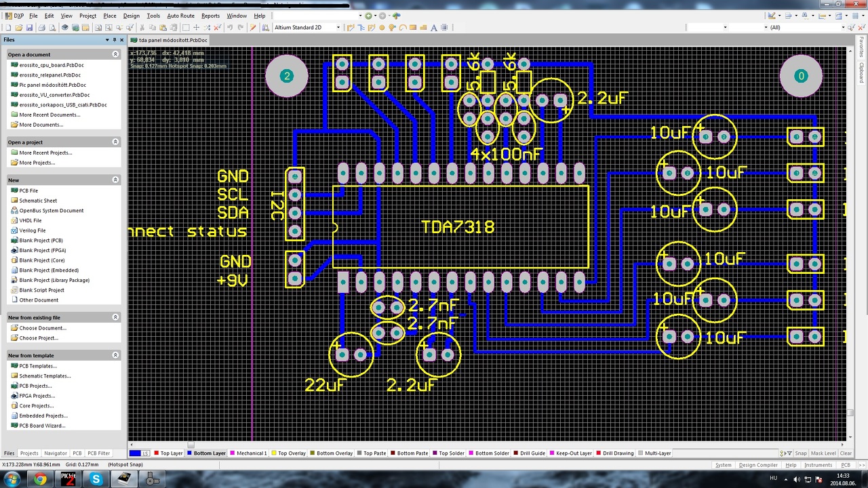Click the interactive routing tool icon
The width and height of the screenshot is (868, 488).
[x=350, y=27]
